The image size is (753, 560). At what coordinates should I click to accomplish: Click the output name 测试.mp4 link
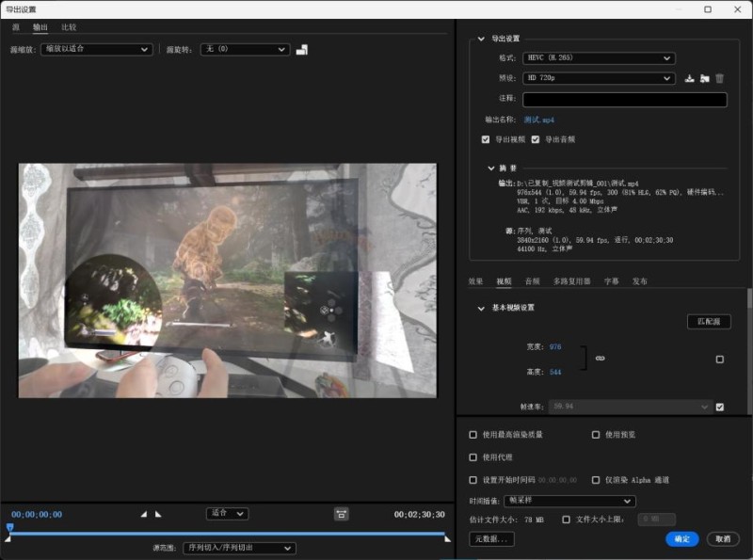click(538, 120)
